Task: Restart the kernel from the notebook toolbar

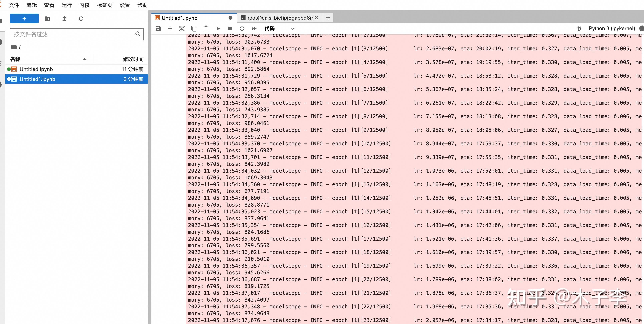Action: pyautogui.click(x=242, y=29)
